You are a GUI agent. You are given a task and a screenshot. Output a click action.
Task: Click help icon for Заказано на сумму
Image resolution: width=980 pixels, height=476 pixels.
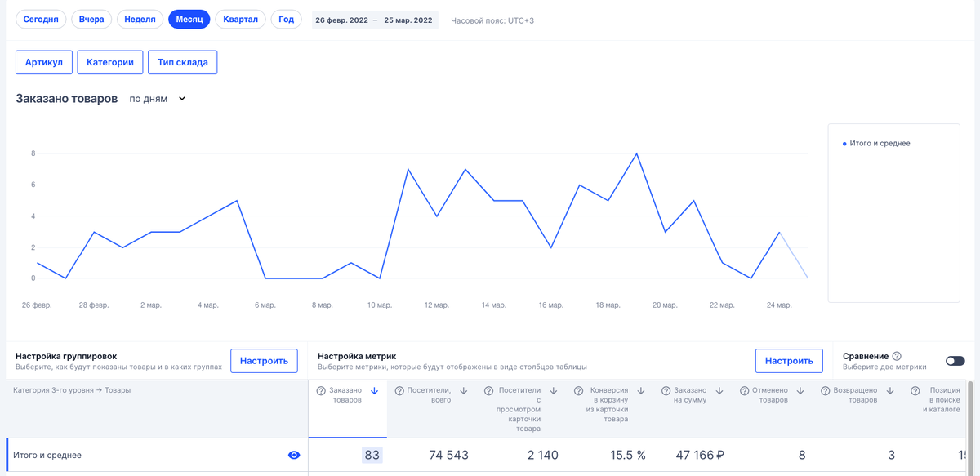[x=666, y=391]
